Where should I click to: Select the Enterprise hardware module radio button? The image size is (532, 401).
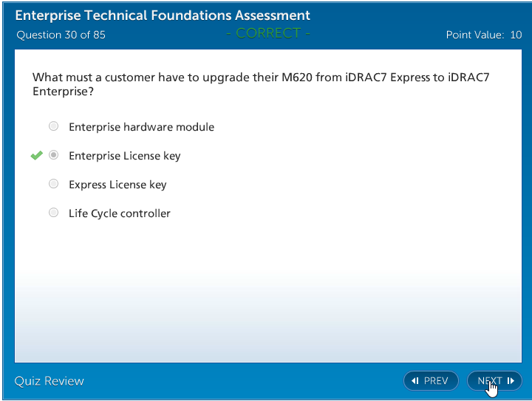coord(53,126)
